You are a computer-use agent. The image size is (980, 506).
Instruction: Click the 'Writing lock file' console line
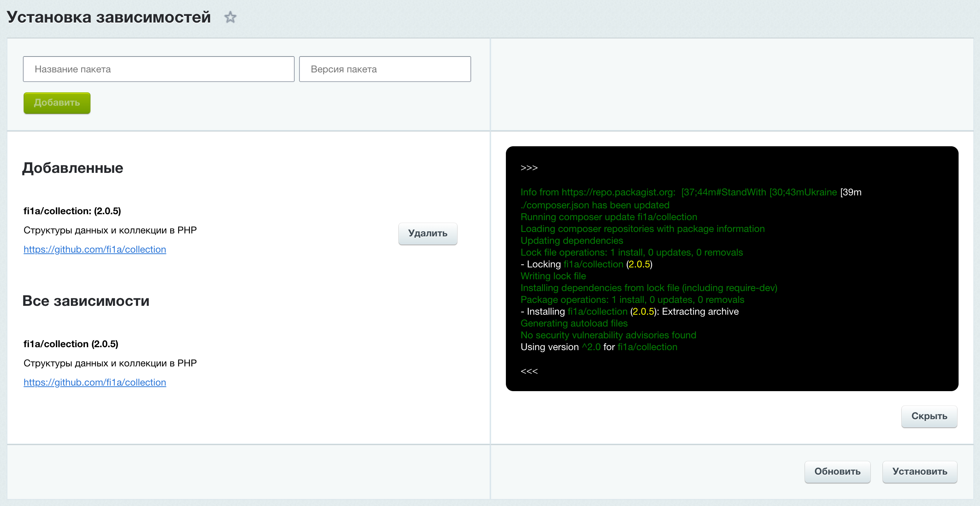(x=553, y=276)
